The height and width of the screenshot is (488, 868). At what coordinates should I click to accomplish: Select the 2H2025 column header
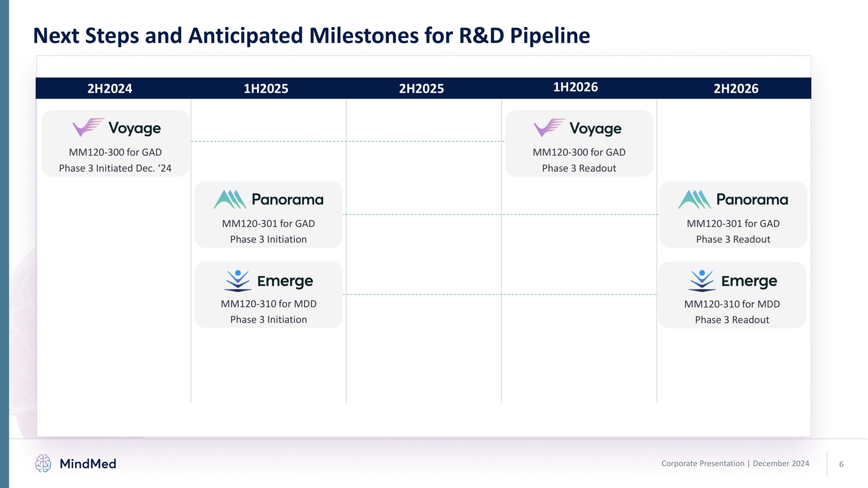[421, 89]
